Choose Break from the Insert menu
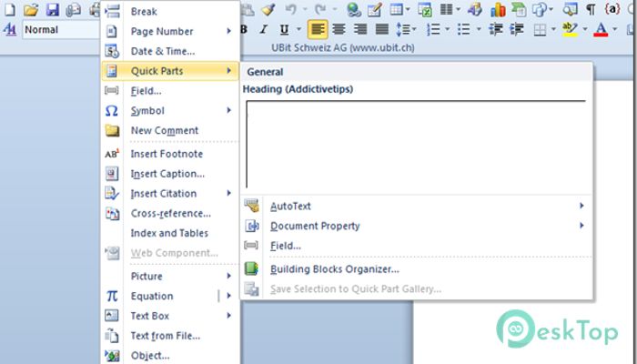This screenshot has height=364, width=637. (170, 11)
